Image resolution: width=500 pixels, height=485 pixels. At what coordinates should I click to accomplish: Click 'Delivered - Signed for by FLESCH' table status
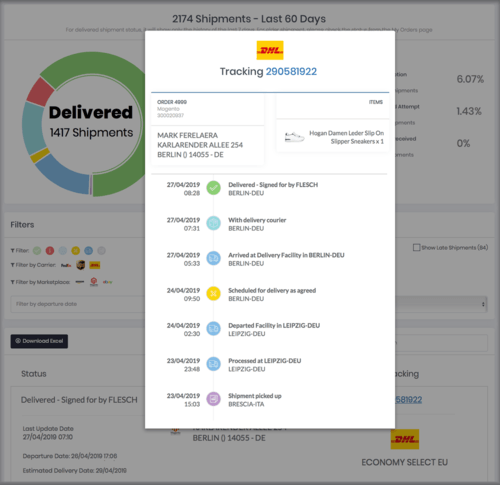pos(79,400)
